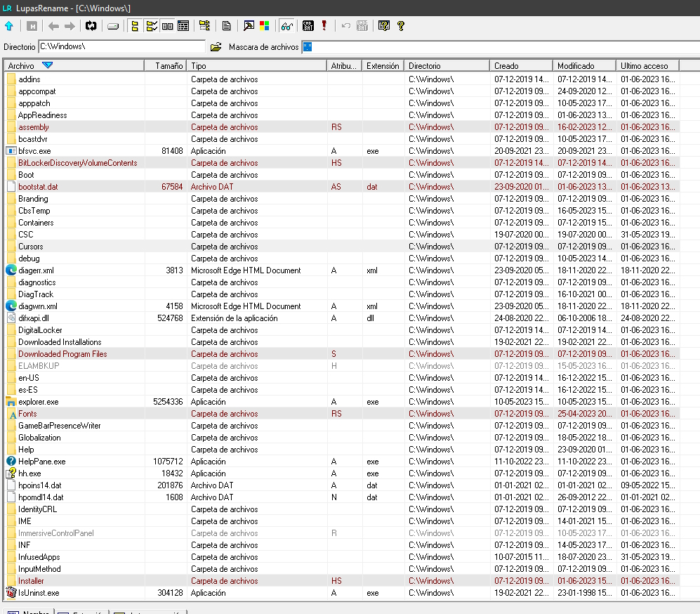Click the LupasRename title bar logo
The image size is (700, 614).
[x=7, y=8]
